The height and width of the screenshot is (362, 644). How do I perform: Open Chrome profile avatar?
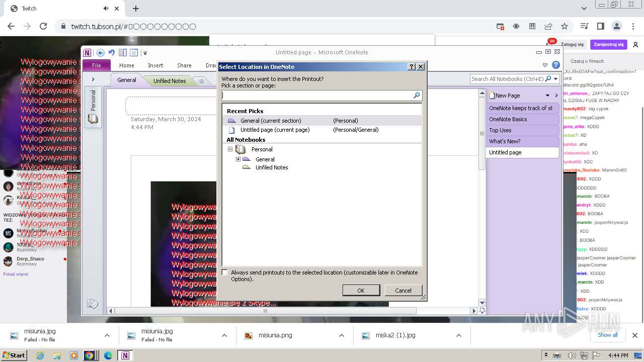(617, 26)
